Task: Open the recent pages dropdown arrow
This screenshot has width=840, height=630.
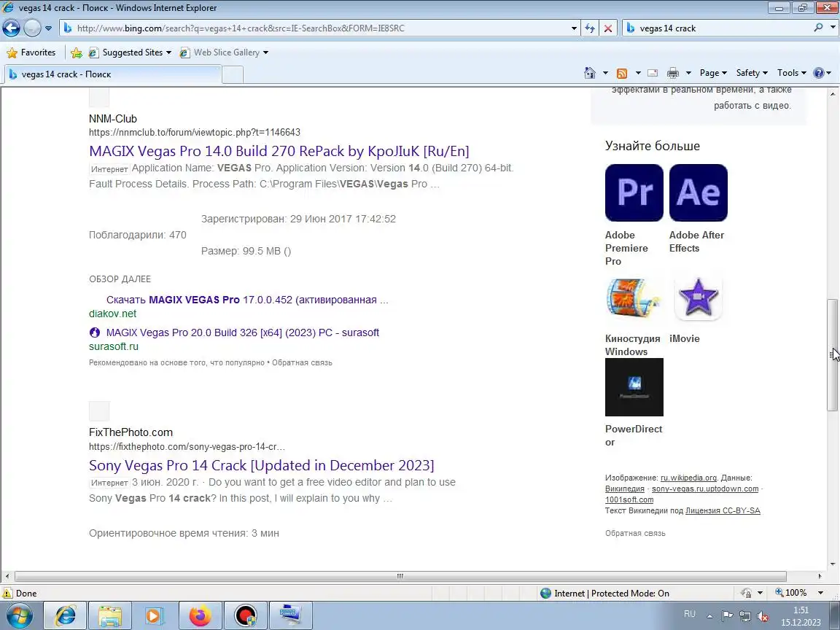Action: tap(48, 28)
